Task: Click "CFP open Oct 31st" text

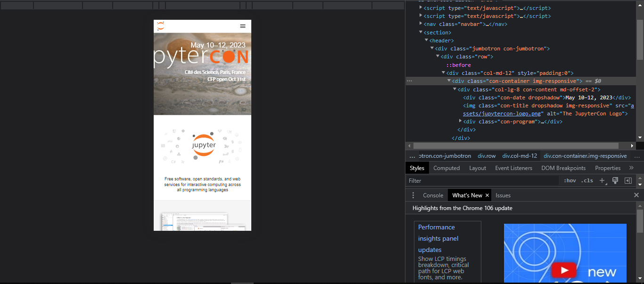Action: pos(226,79)
